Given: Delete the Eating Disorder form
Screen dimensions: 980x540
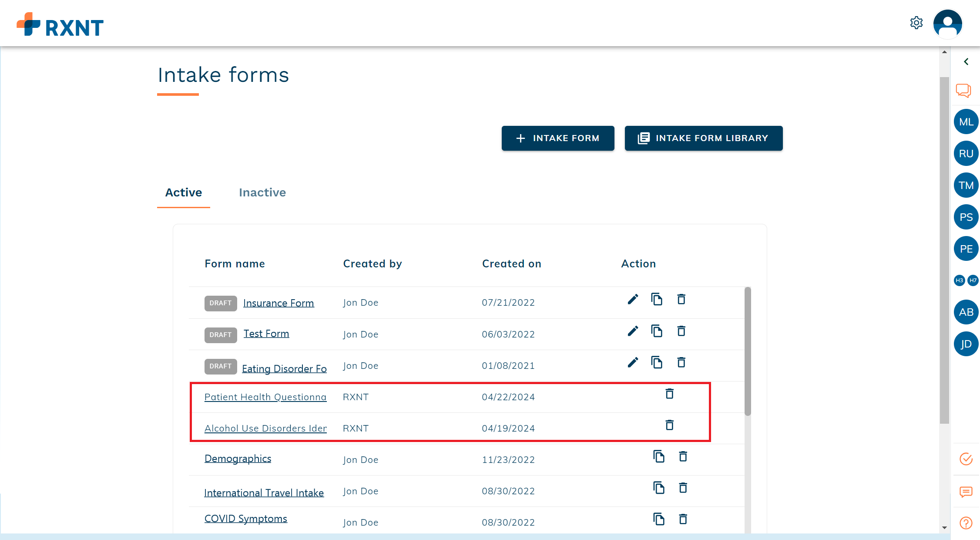Looking at the screenshot, I should point(681,362).
